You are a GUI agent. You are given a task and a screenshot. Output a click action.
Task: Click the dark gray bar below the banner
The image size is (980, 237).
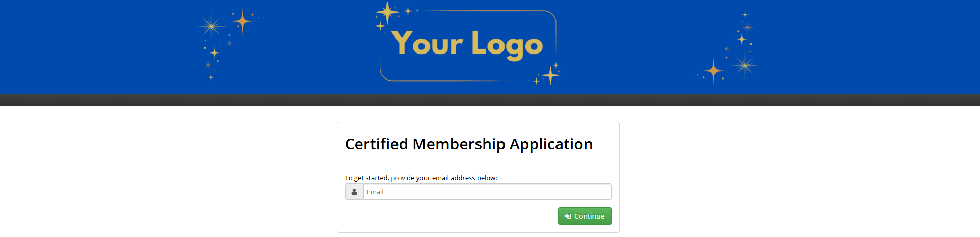[x=489, y=99]
